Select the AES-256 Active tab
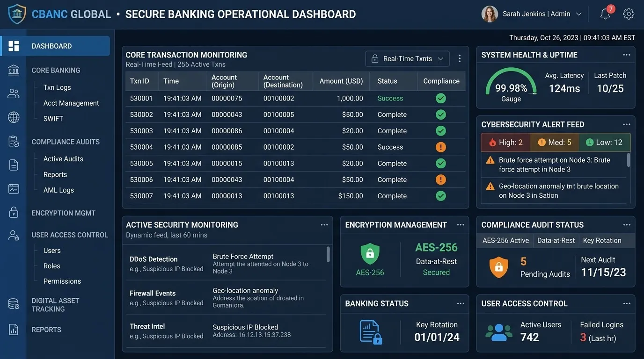 click(x=505, y=240)
